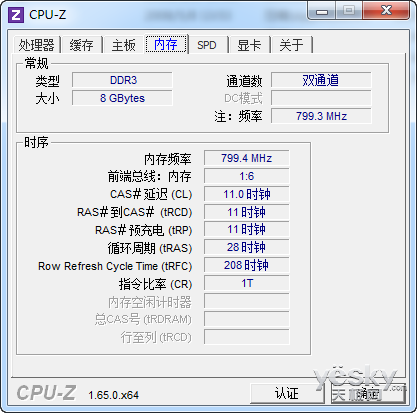The image size is (417, 413).
Task: Click the 常规 group heading
Action: [x=37, y=63]
